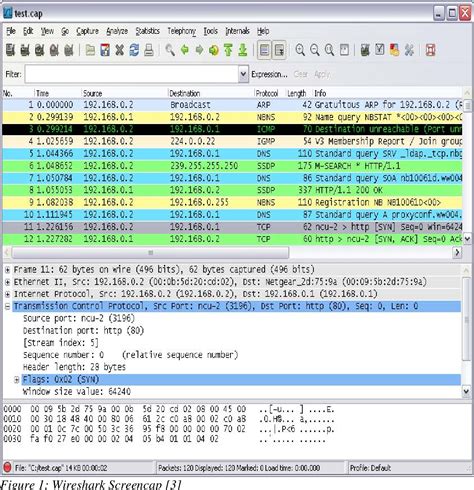Click the Expression... button

click(269, 74)
